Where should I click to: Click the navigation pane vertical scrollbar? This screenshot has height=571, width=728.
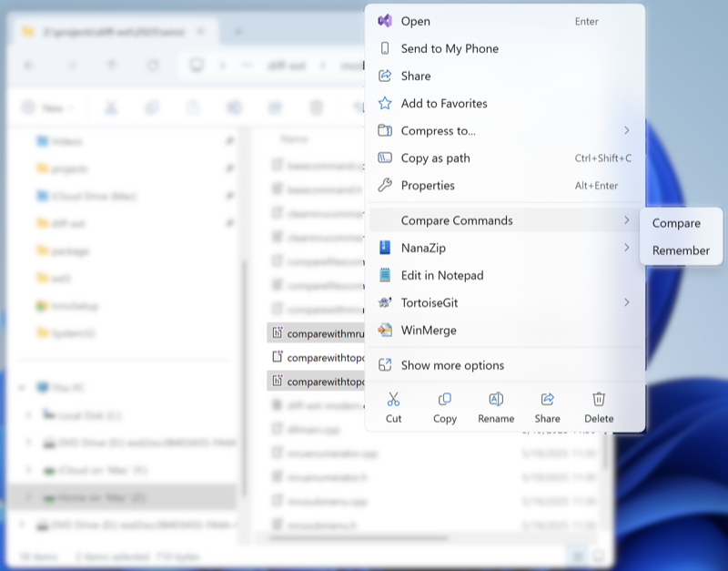click(x=243, y=379)
